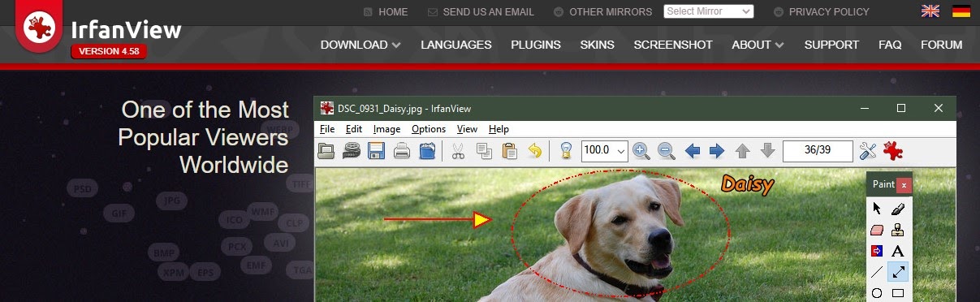980x302 pixels.
Task: Go to the PLUGINS page
Action: pos(536,45)
